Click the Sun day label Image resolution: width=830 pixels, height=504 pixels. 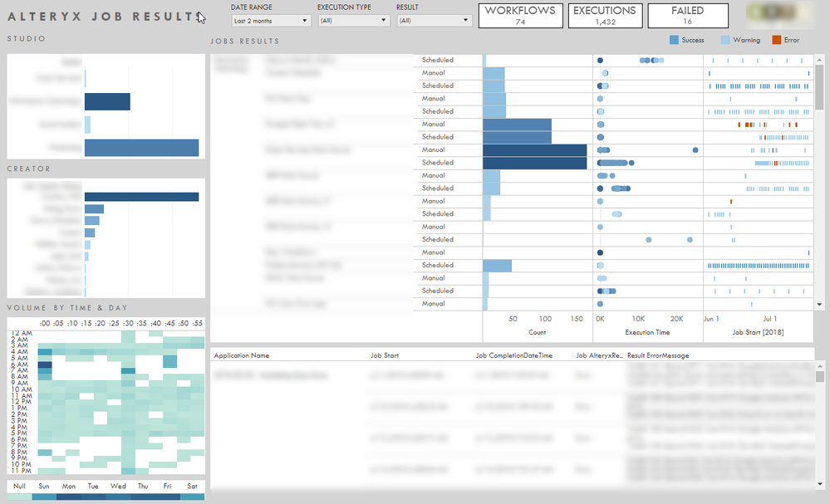point(44,486)
